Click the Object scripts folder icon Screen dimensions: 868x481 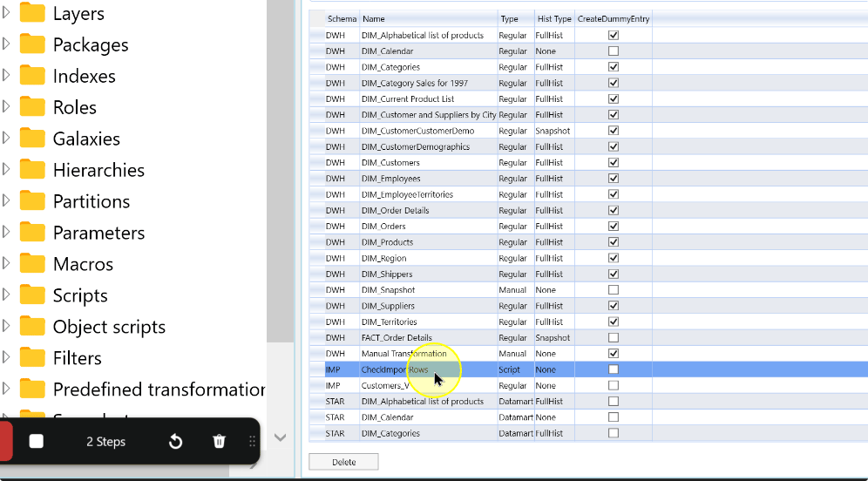pos(32,326)
